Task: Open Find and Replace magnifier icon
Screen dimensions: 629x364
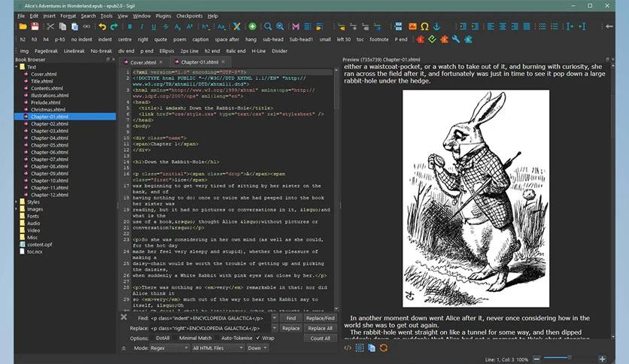Action: tap(268, 26)
